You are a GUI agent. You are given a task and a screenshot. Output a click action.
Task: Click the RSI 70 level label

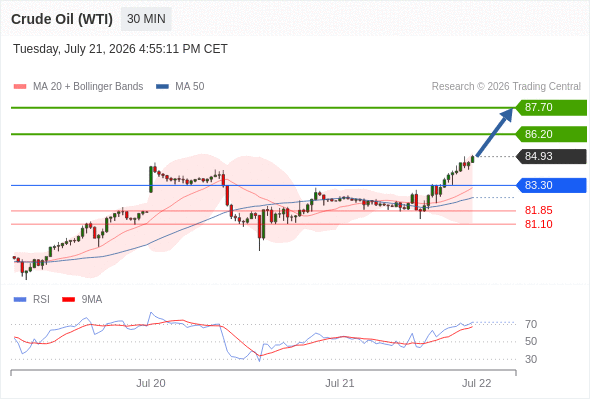(x=531, y=324)
